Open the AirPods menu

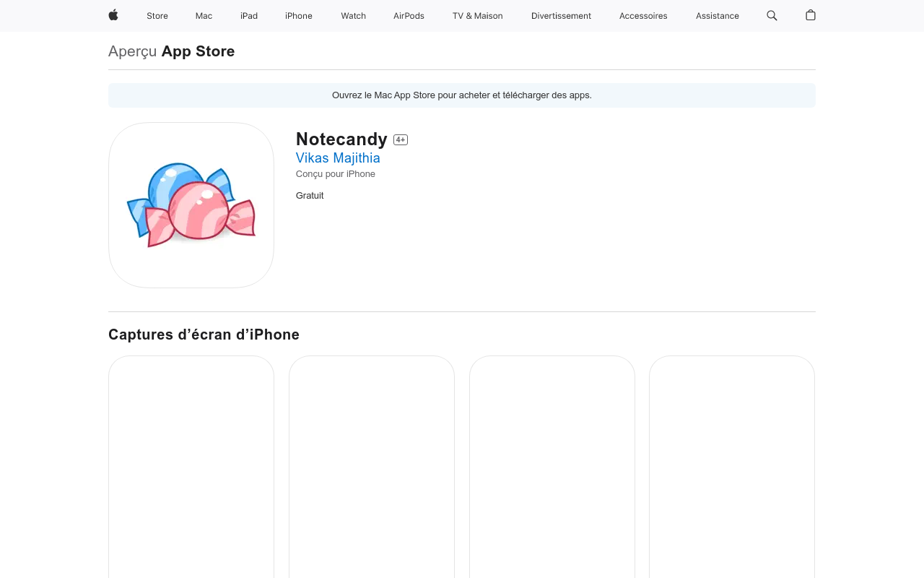click(x=409, y=16)
